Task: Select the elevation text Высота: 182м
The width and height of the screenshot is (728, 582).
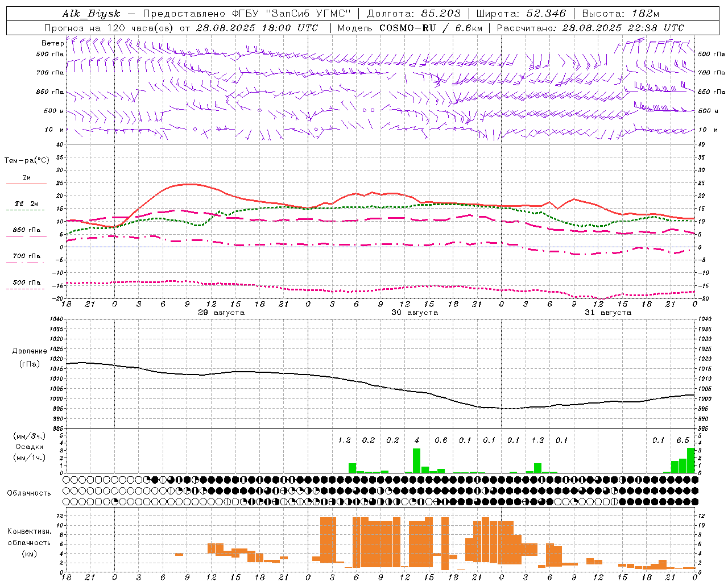Action: [621, 14]
